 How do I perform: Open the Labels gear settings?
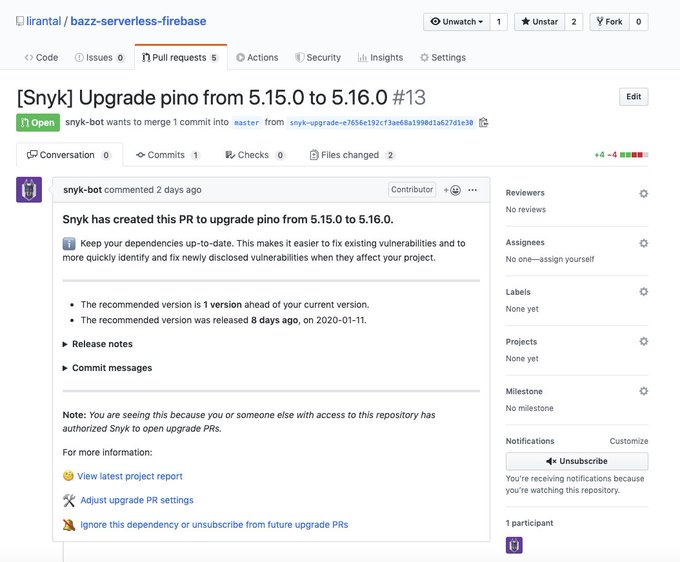644,292
